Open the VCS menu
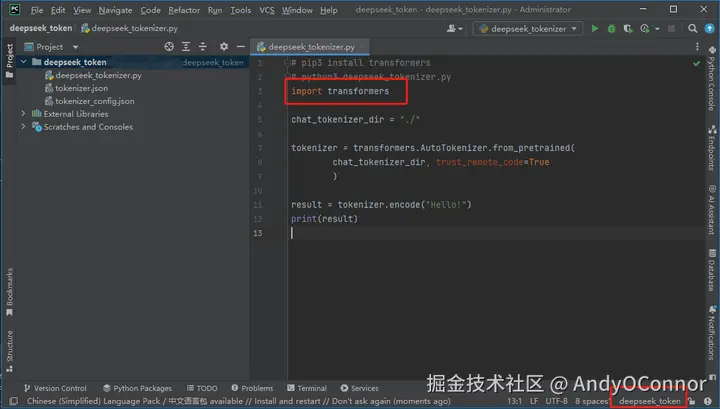The height and width of the screenshot is (409, 720). tap(267, 10)
